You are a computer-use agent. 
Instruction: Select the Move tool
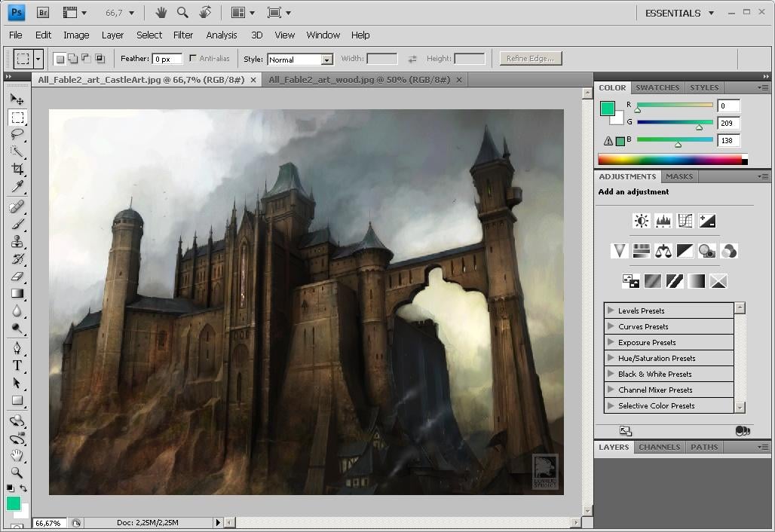[x=17, y=99]
